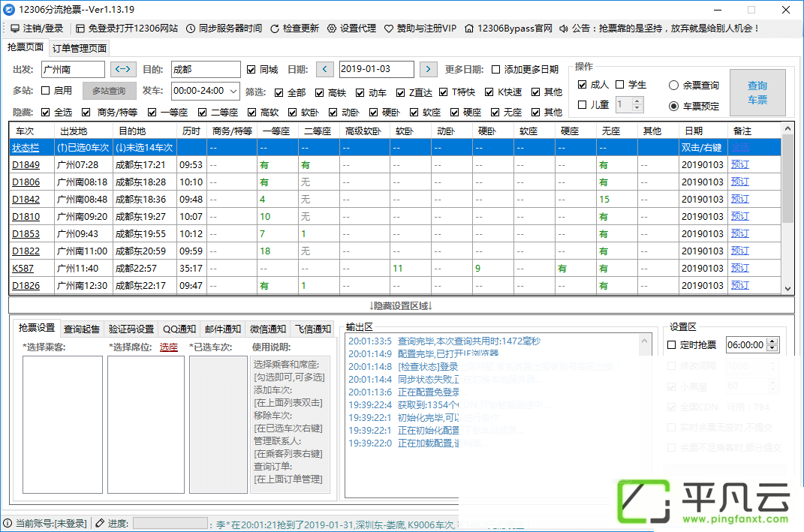
Task: Switch to the 抢票页面 tab
Action: point(25,47)
